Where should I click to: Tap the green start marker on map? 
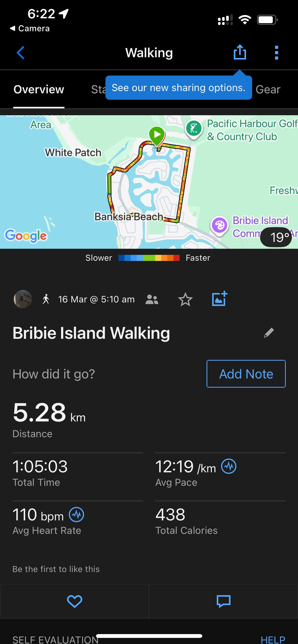[157, 135]
